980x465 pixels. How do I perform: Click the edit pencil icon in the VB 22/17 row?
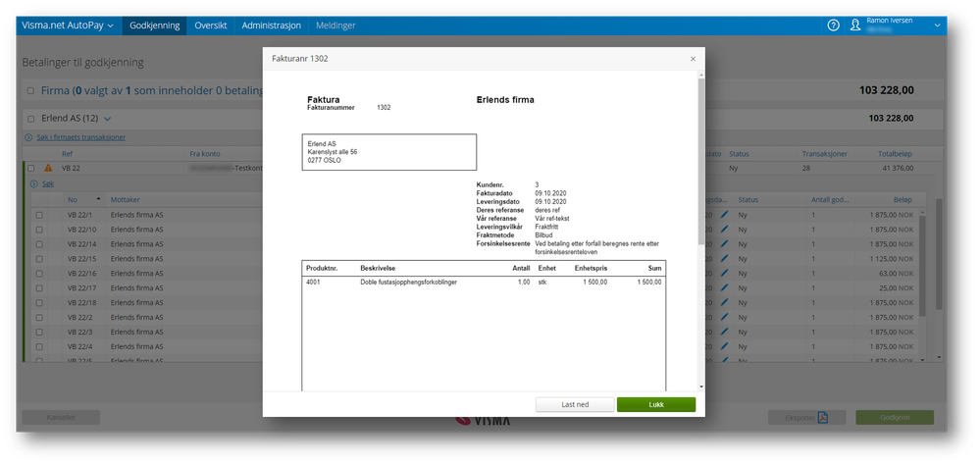tap(725, 288)
